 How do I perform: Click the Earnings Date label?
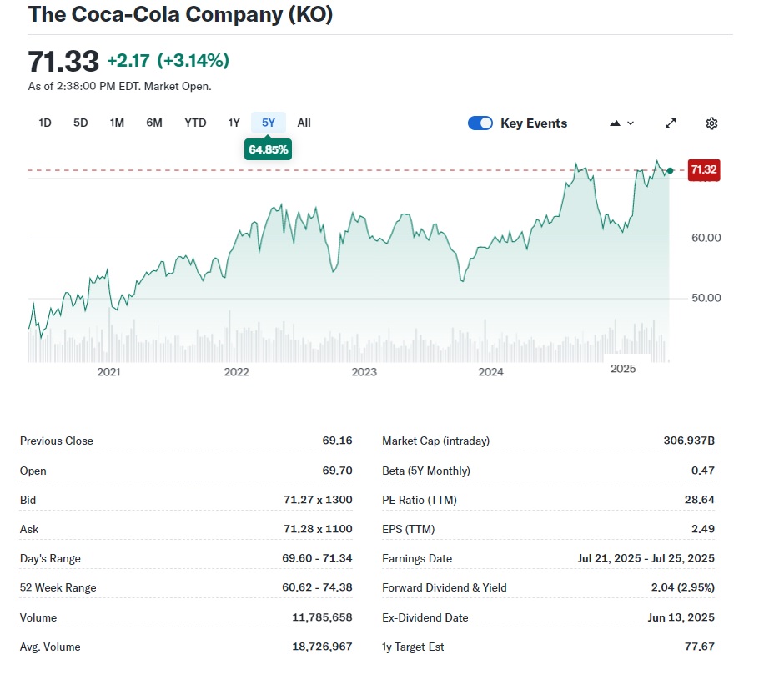[x=417, y=558]
